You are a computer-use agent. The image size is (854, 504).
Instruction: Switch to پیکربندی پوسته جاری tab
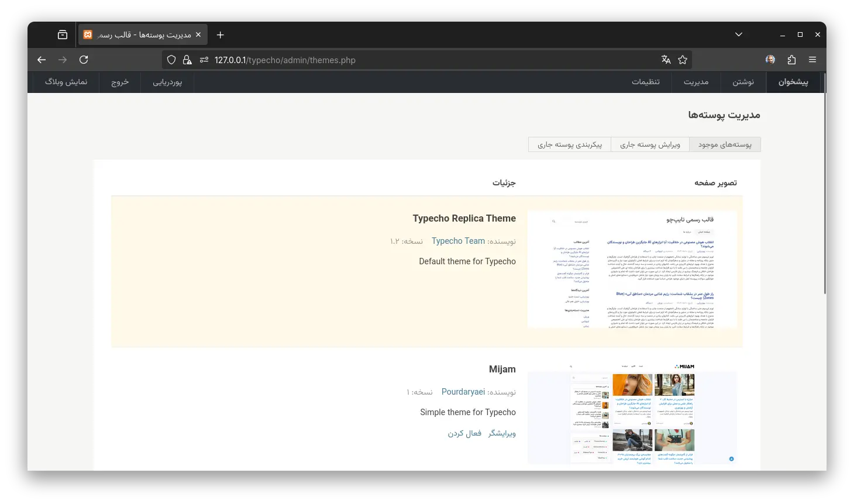point(570,144)
